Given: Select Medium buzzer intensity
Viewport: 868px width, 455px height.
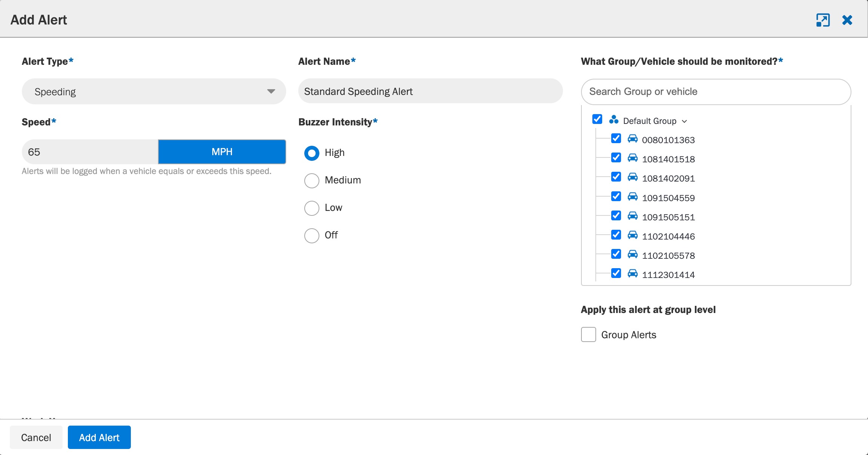Looking at the screenshot, I should pos(312,181).
